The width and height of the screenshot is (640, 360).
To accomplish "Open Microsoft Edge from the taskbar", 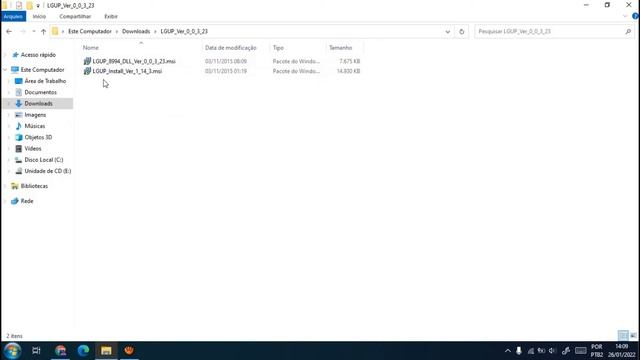I will coord(83,351).
